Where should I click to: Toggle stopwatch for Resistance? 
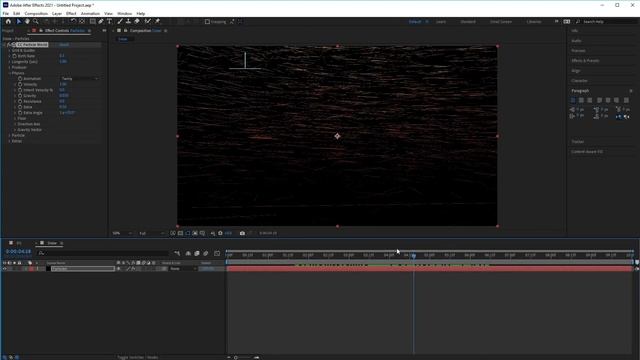pos(20,101)
